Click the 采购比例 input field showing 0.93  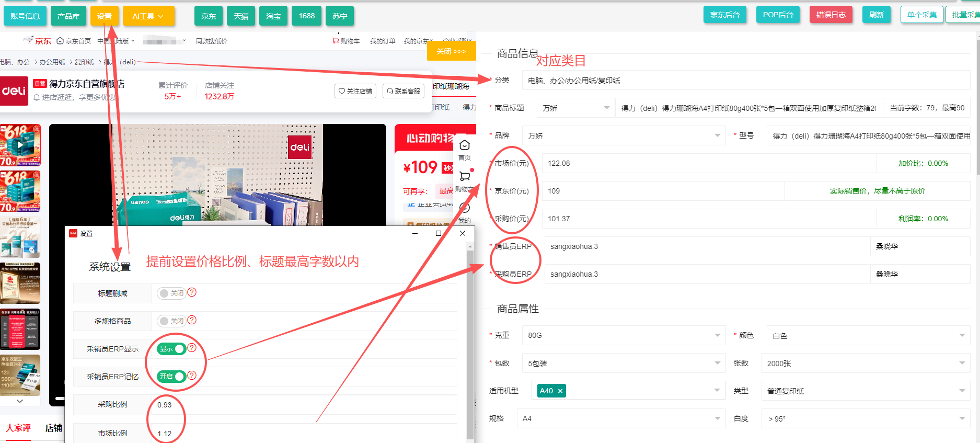pyautogui.click(x=304, y=405)
